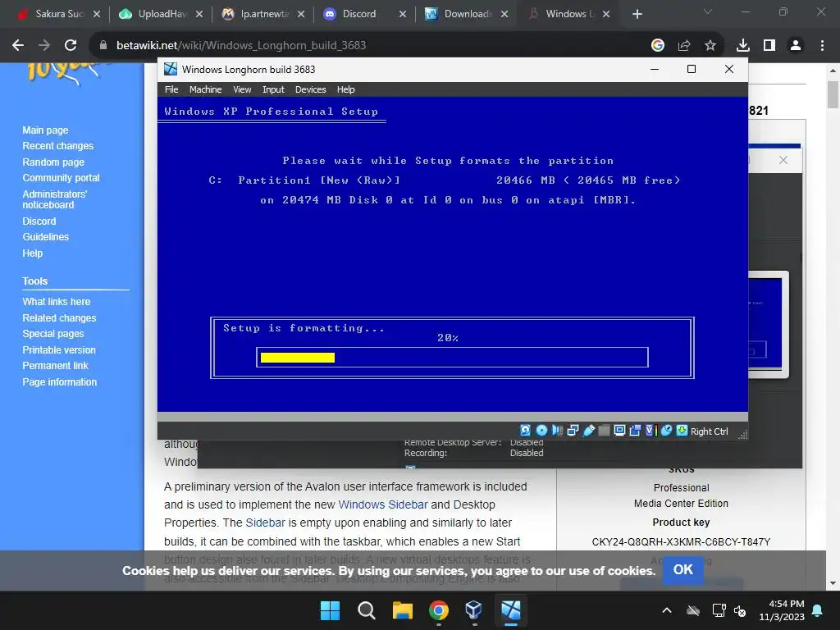Open the Machine menu in VirtualBox window
Image resolution: width=840 pixels, height=630 pixels.
pos(205,89)
